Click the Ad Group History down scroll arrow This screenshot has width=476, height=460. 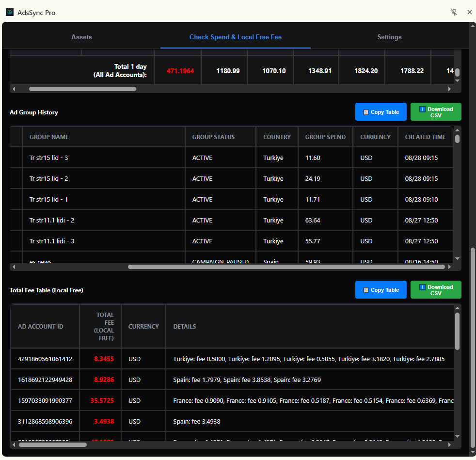click(x=457, y=259)
